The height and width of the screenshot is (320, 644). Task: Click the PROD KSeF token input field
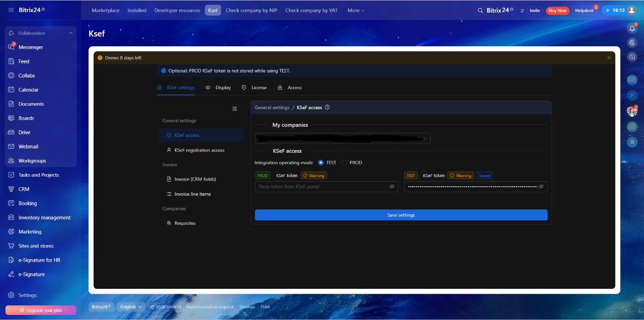[x=322, y=187]
